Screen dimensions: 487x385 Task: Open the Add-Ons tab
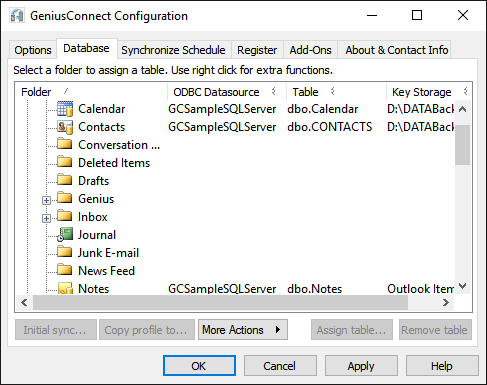tap(310, 50)
